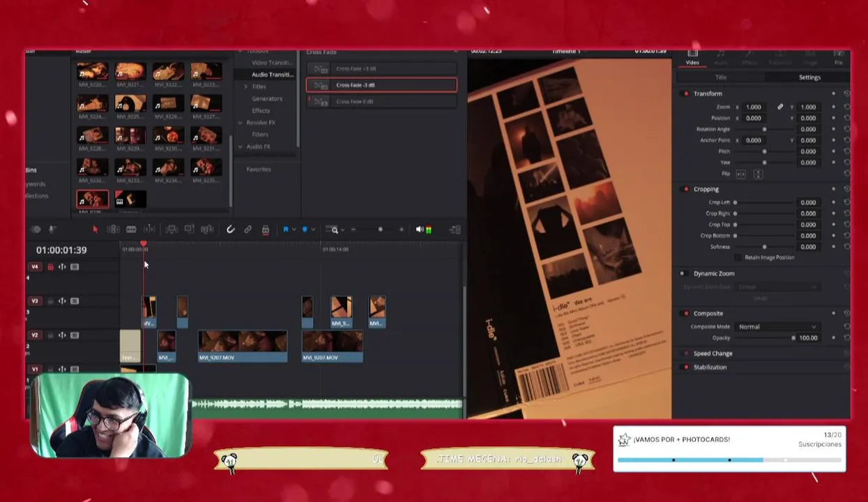Select the long MVI_9207.MOV clip on V2
This screenshot has width=868, height=502.
point(243,347)
